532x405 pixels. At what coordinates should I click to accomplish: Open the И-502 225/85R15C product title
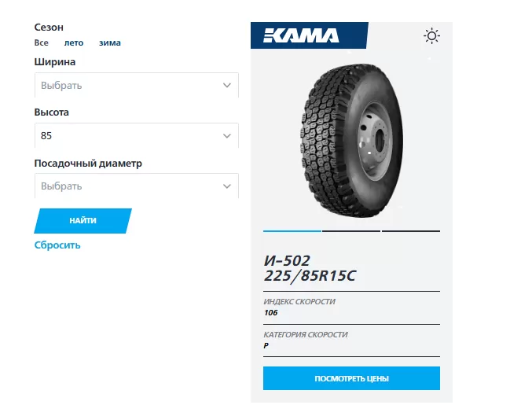[311, 268]
